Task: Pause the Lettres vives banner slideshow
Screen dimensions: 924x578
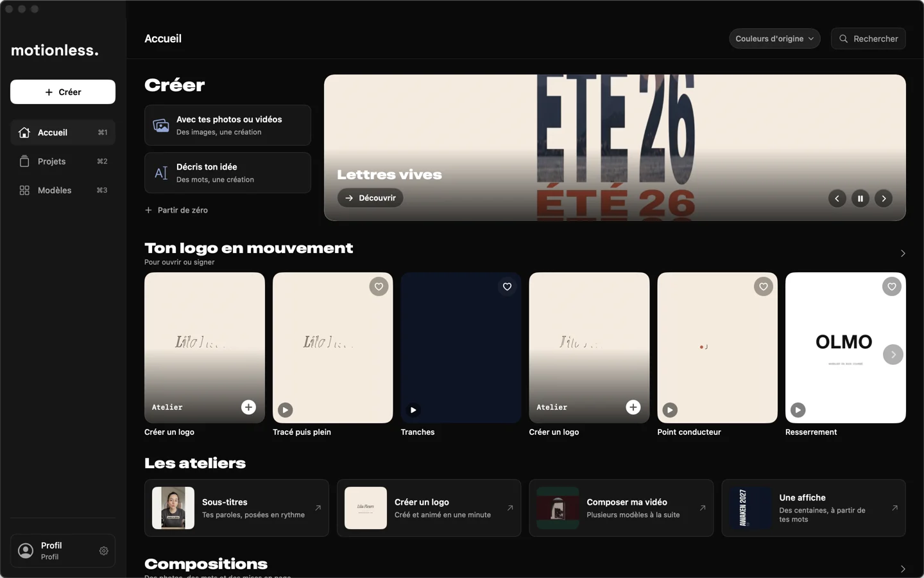Action: click(x=860, y=198)
